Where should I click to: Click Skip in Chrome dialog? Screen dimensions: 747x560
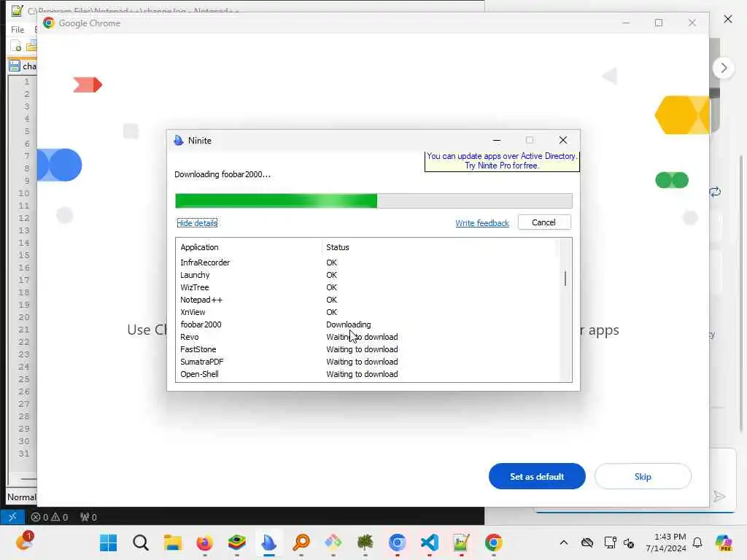[643, 476]
